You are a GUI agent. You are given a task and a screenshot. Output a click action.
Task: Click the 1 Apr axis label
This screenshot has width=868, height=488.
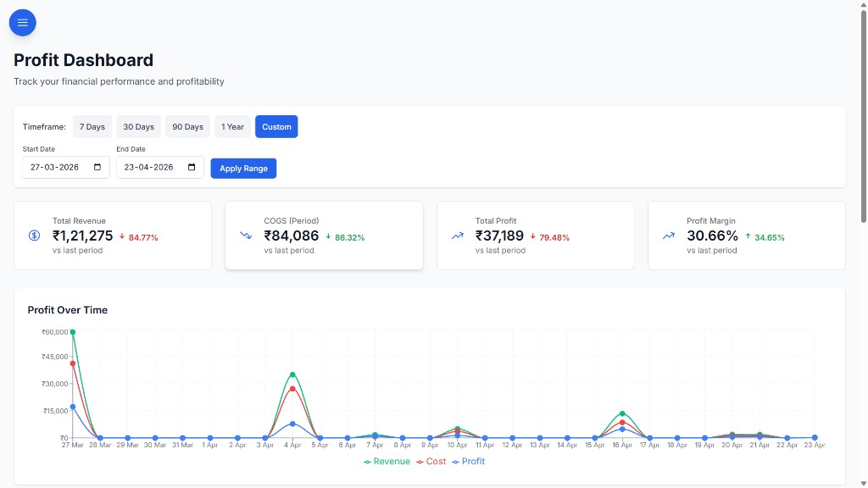coord(210,445)
